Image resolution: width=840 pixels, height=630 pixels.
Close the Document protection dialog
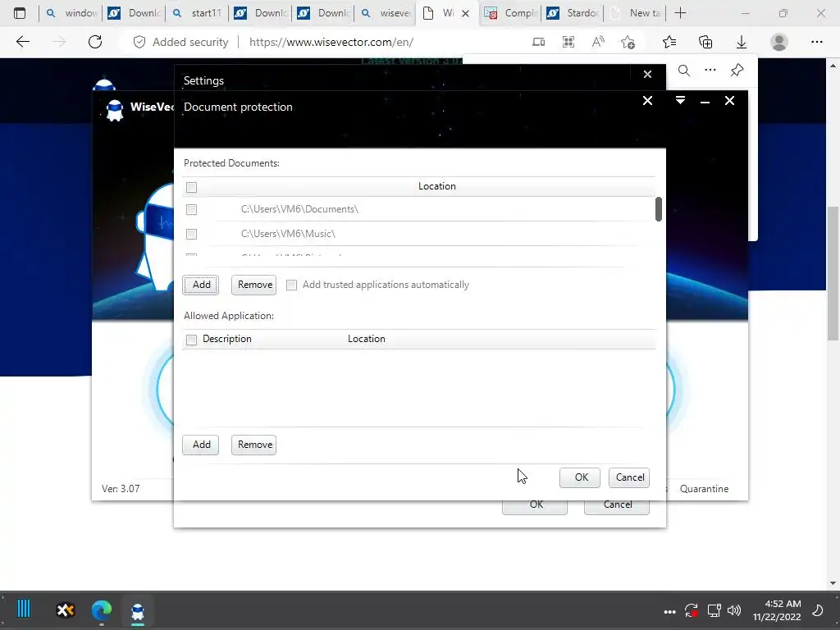(648, 101)
